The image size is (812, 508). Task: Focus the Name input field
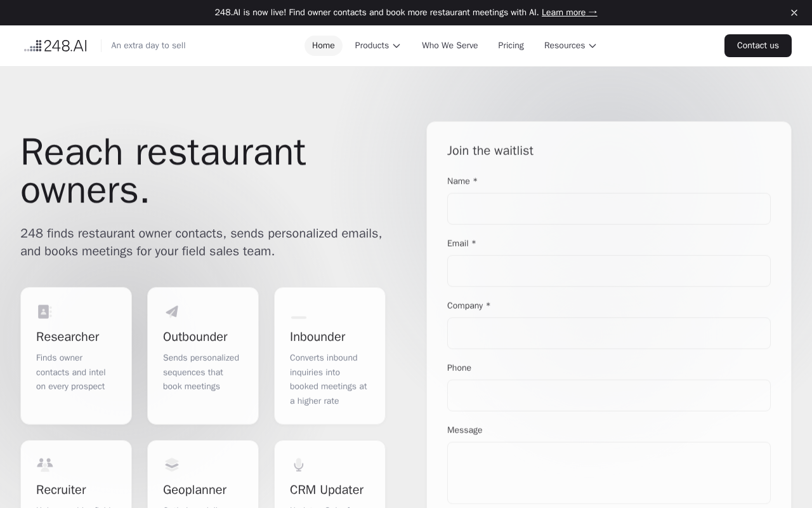point(609,209)
